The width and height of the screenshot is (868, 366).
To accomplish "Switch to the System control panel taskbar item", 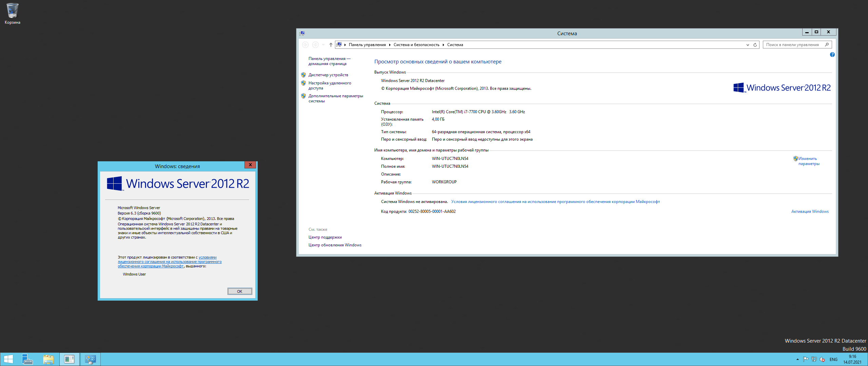I will pos(91,359).
